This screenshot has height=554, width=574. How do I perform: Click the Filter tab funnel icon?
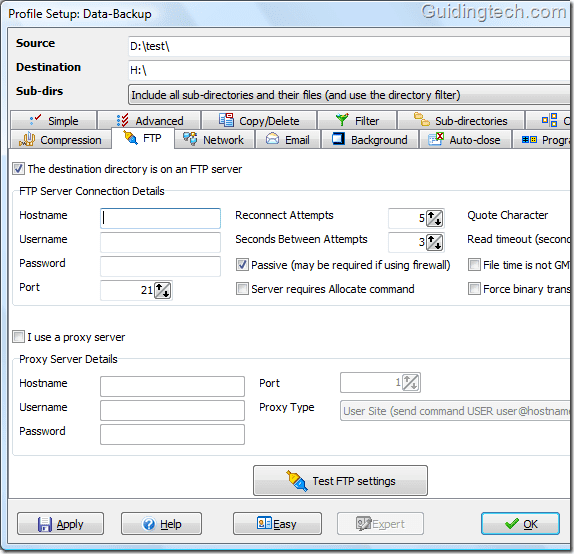click(342, 120)
